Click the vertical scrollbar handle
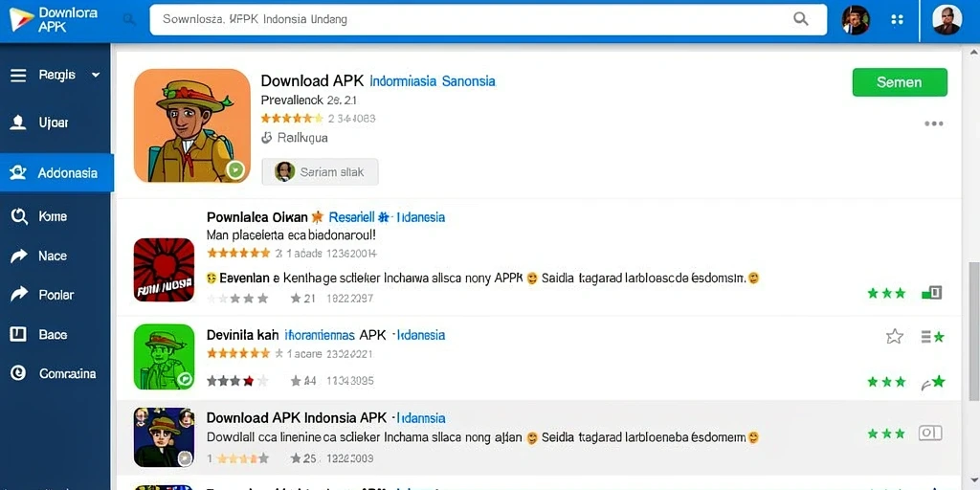 973,331
